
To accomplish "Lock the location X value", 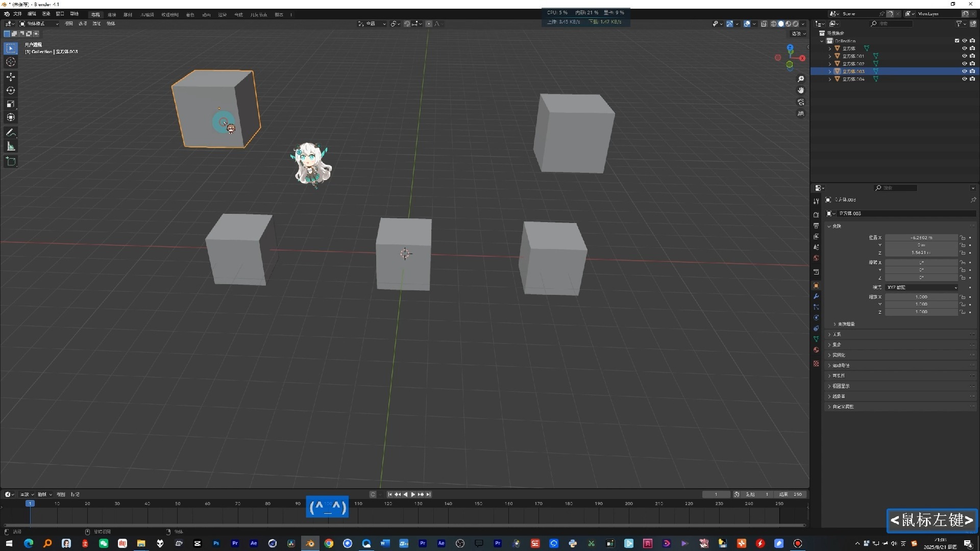I will point(963,238).
